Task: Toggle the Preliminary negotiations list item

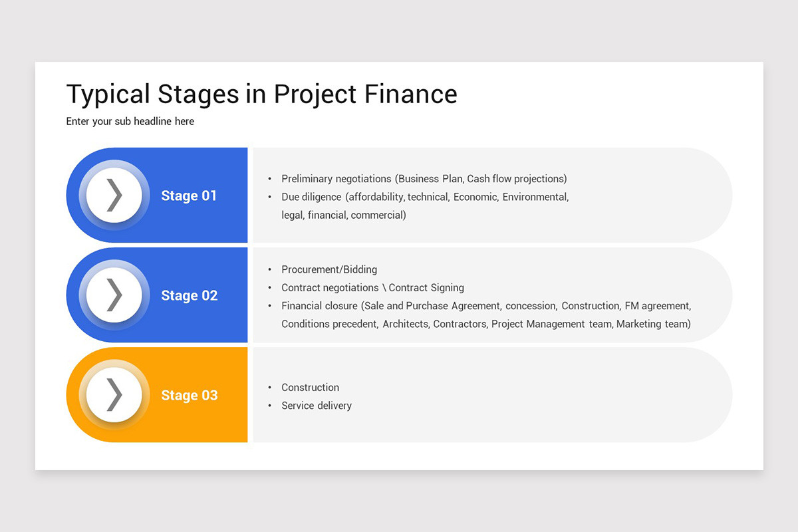Action: pyautogui.click(x=424, y=178)
